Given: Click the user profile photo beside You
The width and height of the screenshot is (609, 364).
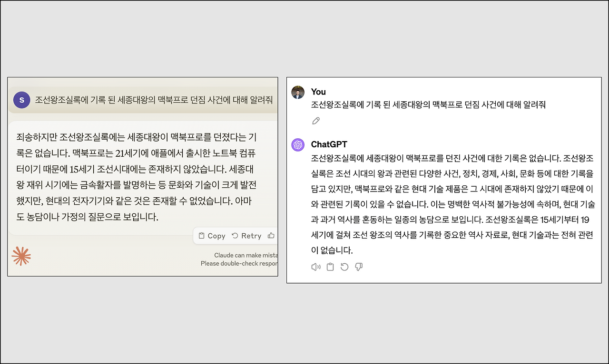Looking at the screenshot, I should [298, 92].
